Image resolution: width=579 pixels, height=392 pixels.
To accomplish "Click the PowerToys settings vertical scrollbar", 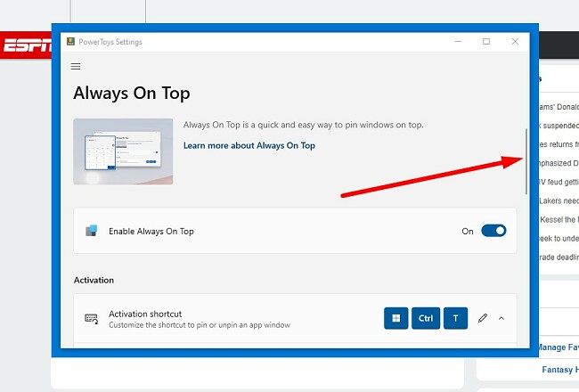I will (526, 161).
